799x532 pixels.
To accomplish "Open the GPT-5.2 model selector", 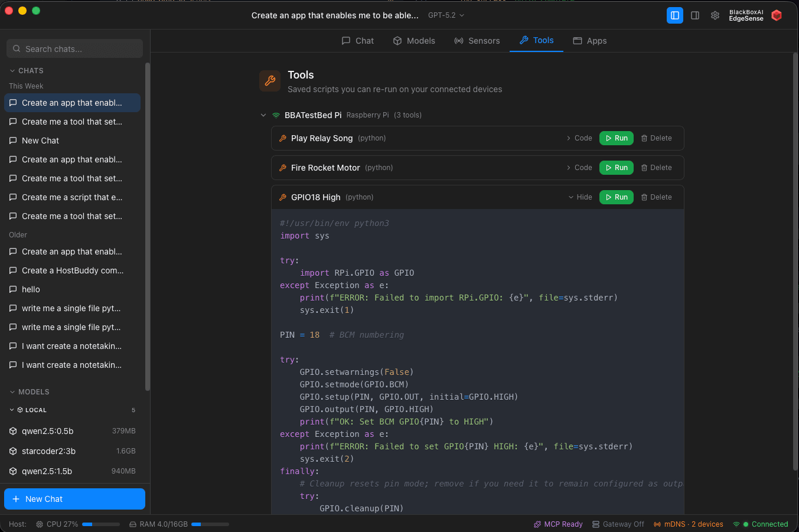I will tap(445, 15).
